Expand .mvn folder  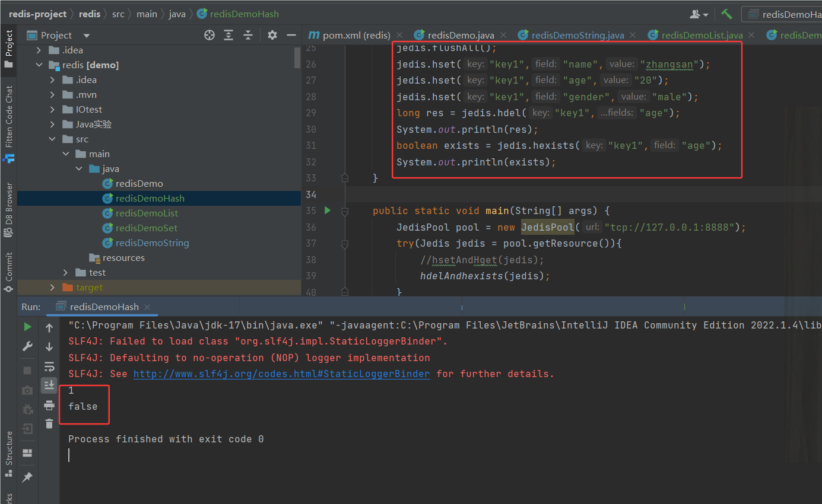click(52, 95)
